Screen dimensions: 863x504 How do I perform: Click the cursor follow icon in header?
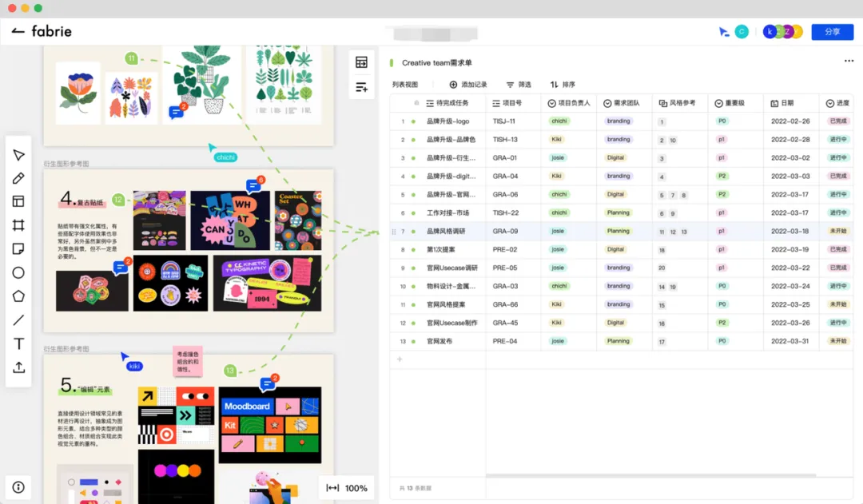tap(724, 32)
